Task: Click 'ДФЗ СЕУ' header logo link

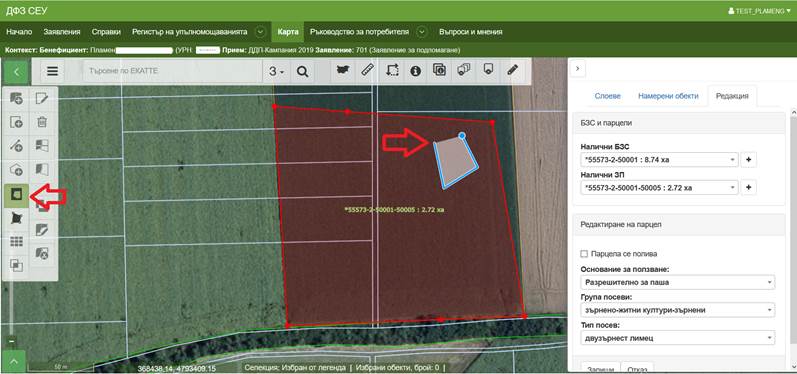Action: [26, 11]
